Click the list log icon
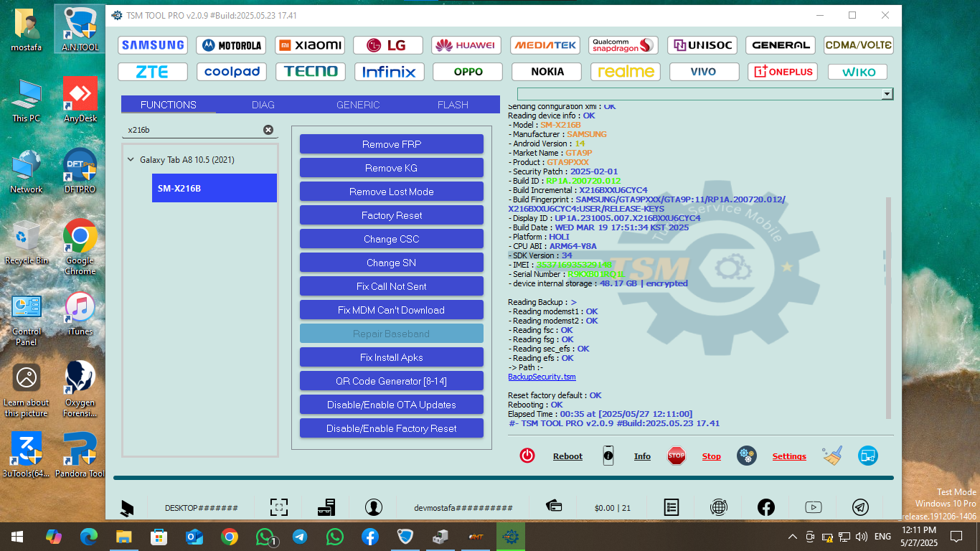Image resolution: width=980 pixels, height=551 pixels. click(672, 507)
